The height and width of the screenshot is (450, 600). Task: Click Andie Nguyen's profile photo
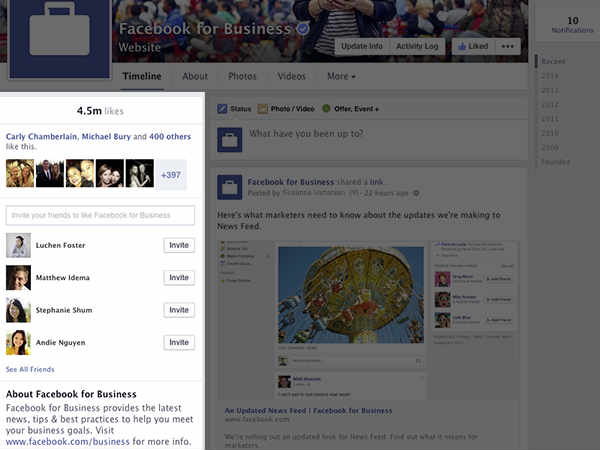18,342
